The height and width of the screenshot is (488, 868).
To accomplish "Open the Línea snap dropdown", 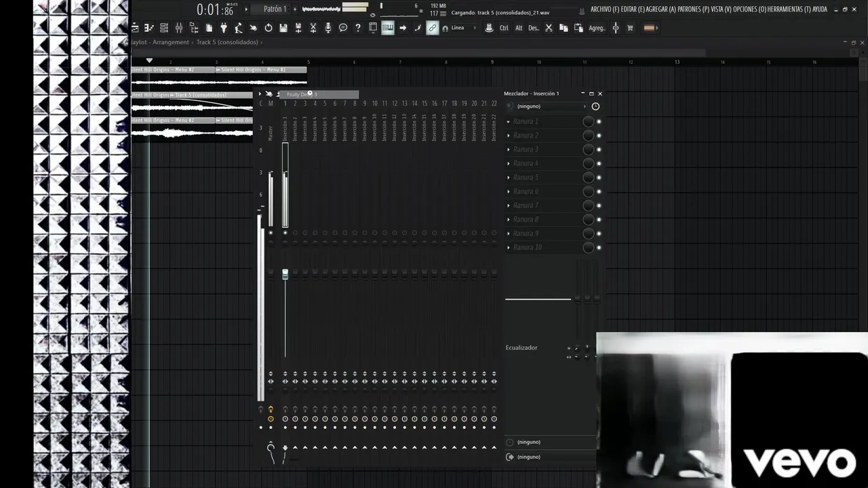I will pyautogui.click(x=463, y=28).
